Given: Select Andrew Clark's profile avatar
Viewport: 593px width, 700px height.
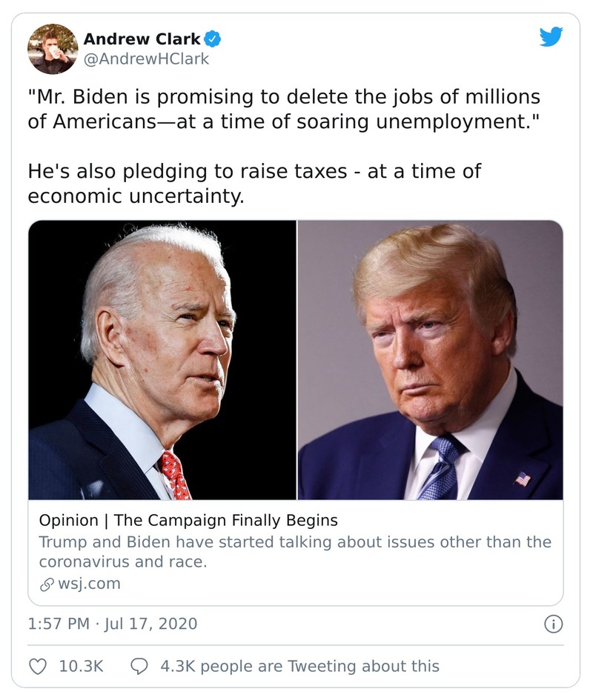Looking at the screenshot, I should 52,47.
